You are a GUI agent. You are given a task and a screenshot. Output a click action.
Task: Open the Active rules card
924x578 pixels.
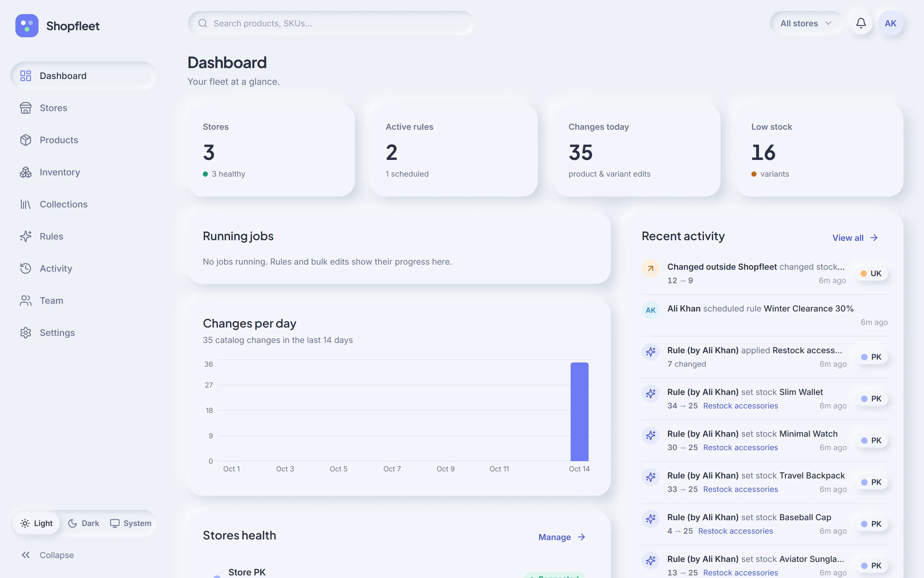(x=454, y=150)
